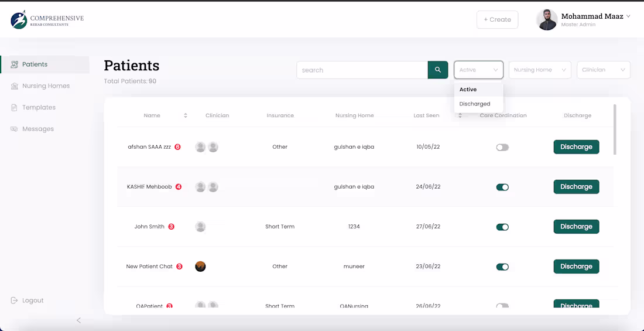
Task: Click New Patient Chat's clinician avatar
Action: pos(200,267)
